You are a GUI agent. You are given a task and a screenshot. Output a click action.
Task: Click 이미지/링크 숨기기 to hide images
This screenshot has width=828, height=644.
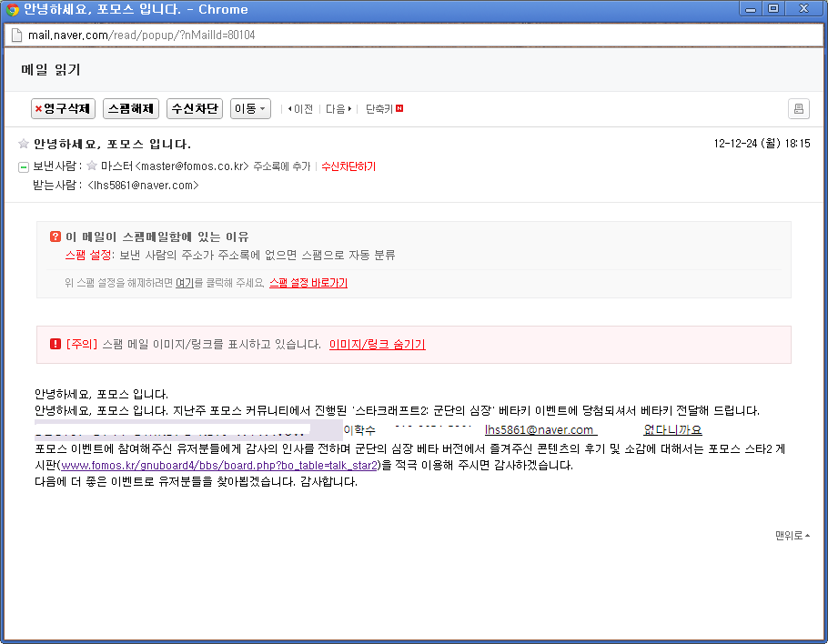pyautogui.click(x=377, y=345)
